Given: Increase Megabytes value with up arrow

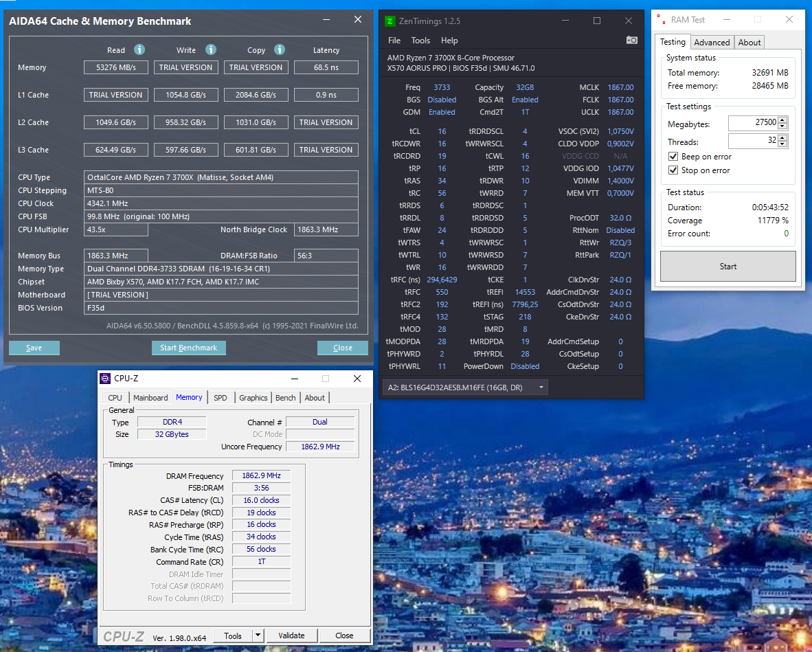Looking at the screenshot, I should tap(782, 120).
